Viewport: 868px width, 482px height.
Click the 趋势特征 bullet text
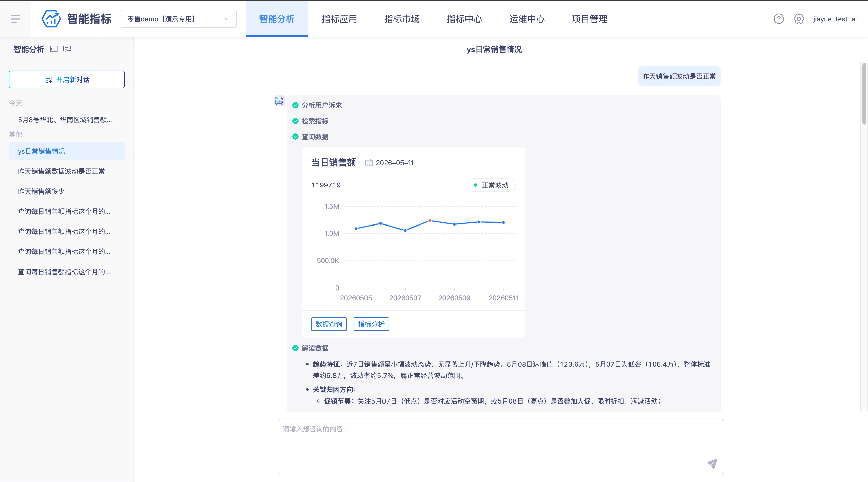click(511, 370)
